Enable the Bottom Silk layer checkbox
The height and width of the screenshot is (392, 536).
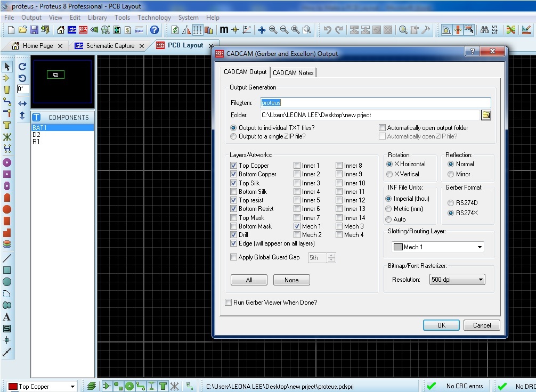pos(233,192)
